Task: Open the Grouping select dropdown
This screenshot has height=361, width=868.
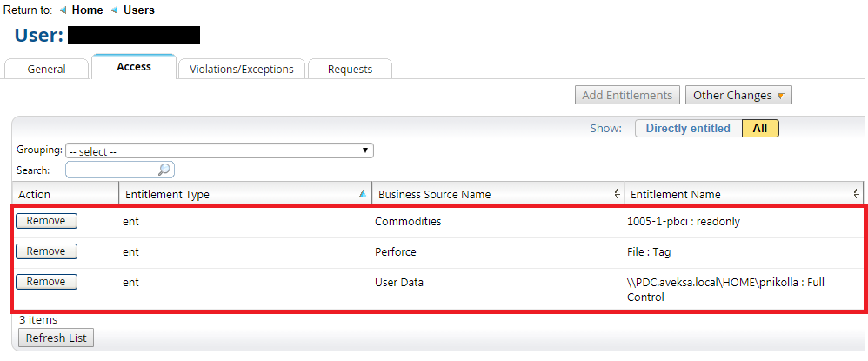Action: point(220,151)
